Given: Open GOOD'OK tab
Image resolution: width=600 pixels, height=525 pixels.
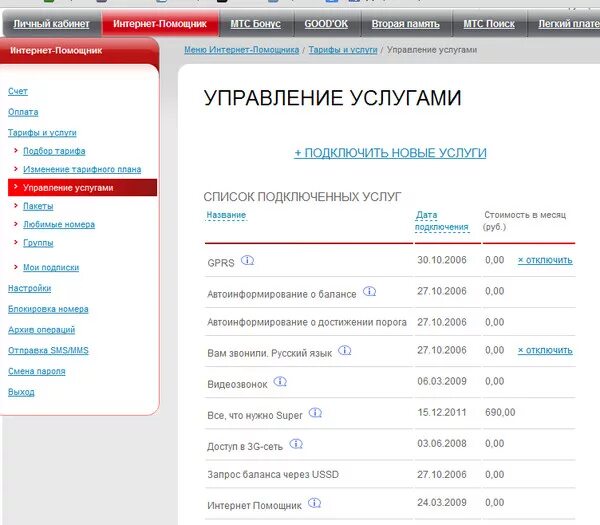Looking at the screenshot, I should pyautogui.click(x=326, y=24).
